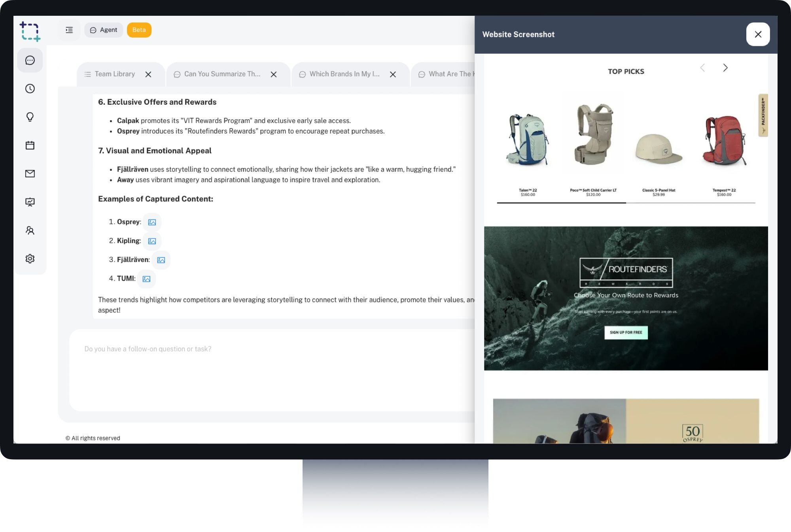Open the calendar icon in sidebar
This screenshot has width=791, height=532.
pos(30,145)
